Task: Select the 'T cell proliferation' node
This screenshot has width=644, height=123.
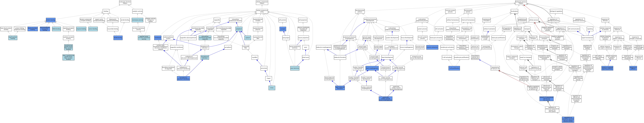Action: click(x=454, y=68)
